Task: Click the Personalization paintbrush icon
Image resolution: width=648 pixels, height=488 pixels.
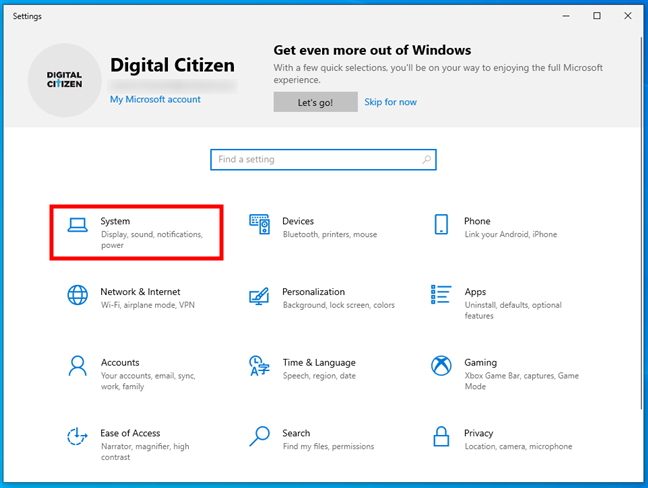Action: [259, 296]
